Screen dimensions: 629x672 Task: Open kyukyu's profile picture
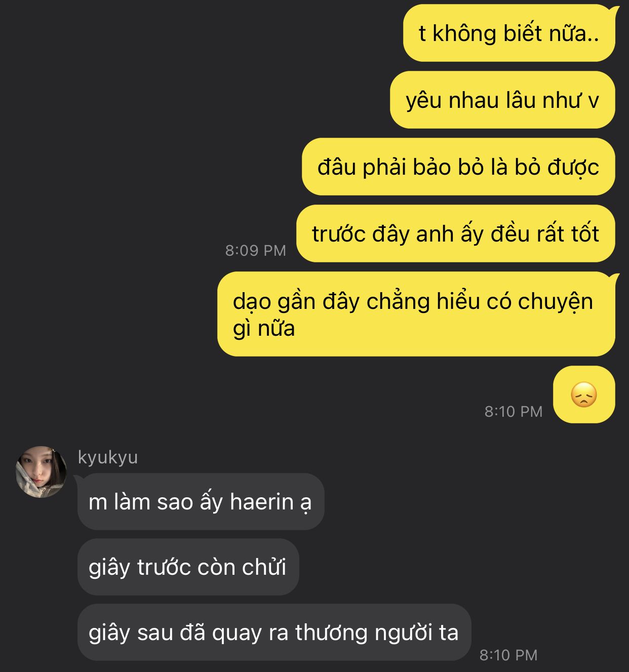tap(42, 471)
